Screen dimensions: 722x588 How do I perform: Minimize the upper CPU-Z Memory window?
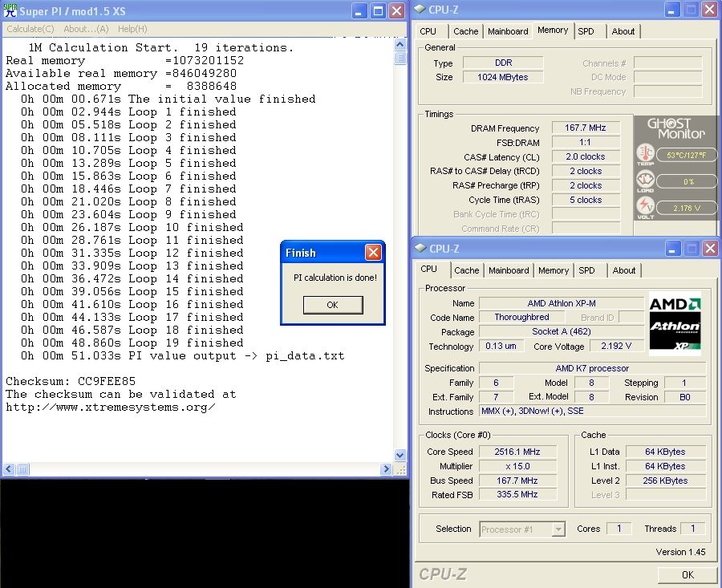pyautogui.click(x=671, y=10)
